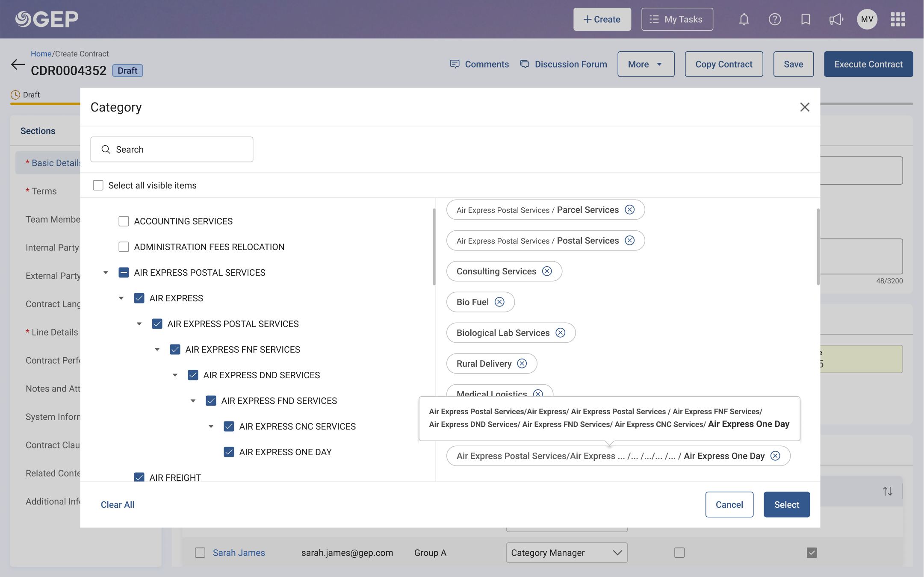This screenshot has width=924, height=577.
Task: Click Clear All link
Action: (118, 505)
